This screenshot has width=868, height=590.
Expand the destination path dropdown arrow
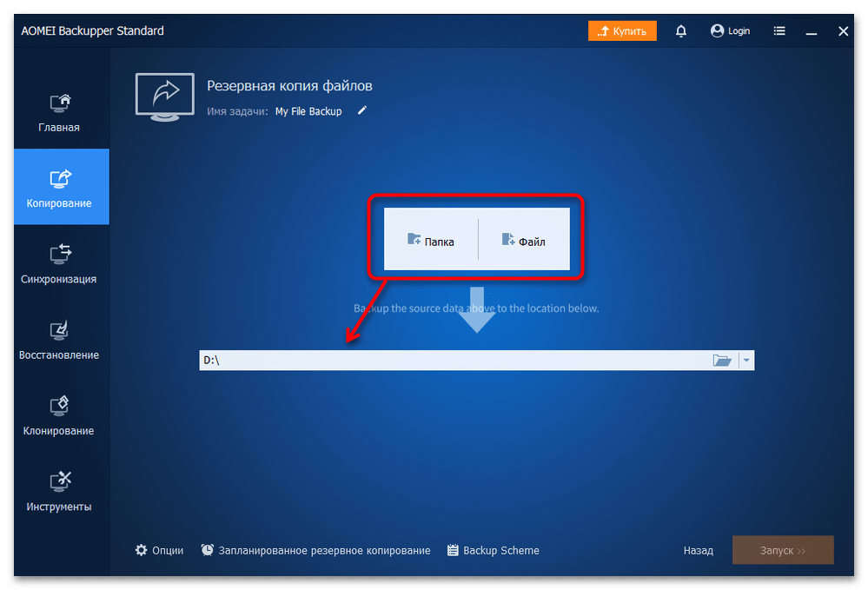pyautogui.click(x=746, y=361)
